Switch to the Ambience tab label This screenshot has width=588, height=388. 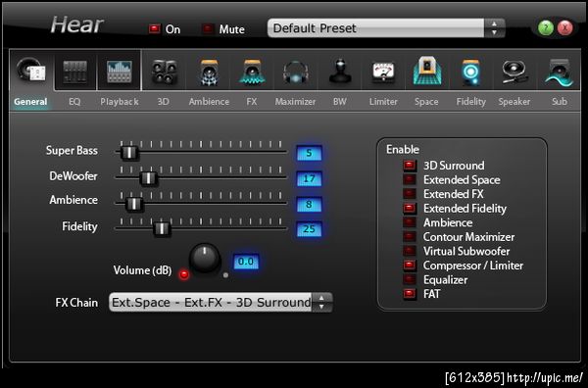pos(209,102)
